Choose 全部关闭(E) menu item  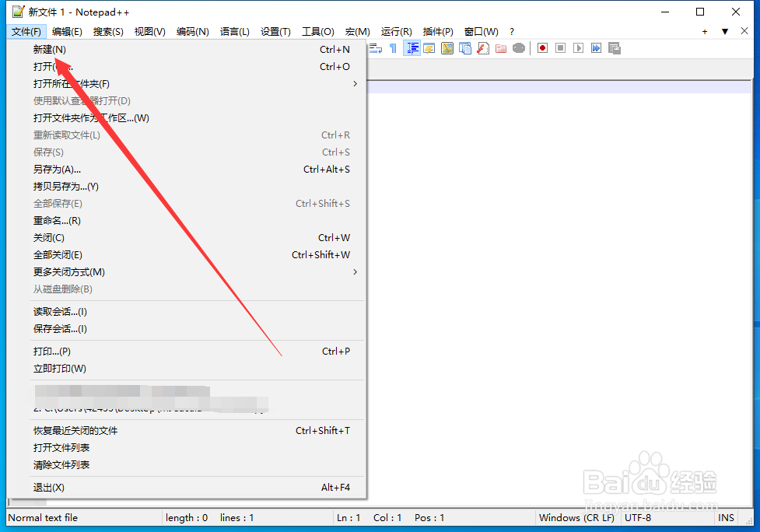coord(187,255)
